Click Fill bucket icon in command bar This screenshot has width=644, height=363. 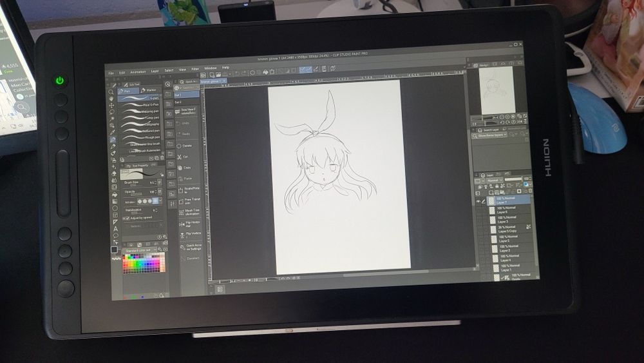(x=265, y=72)
